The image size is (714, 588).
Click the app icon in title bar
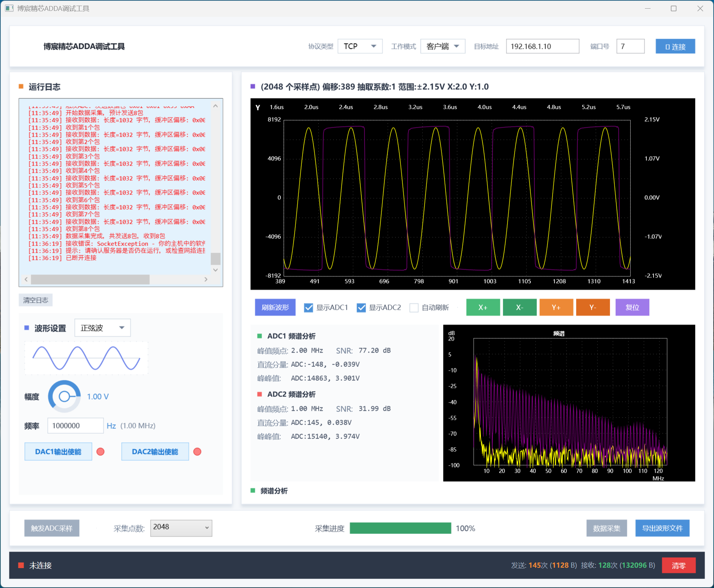click(x=9, y=8)
